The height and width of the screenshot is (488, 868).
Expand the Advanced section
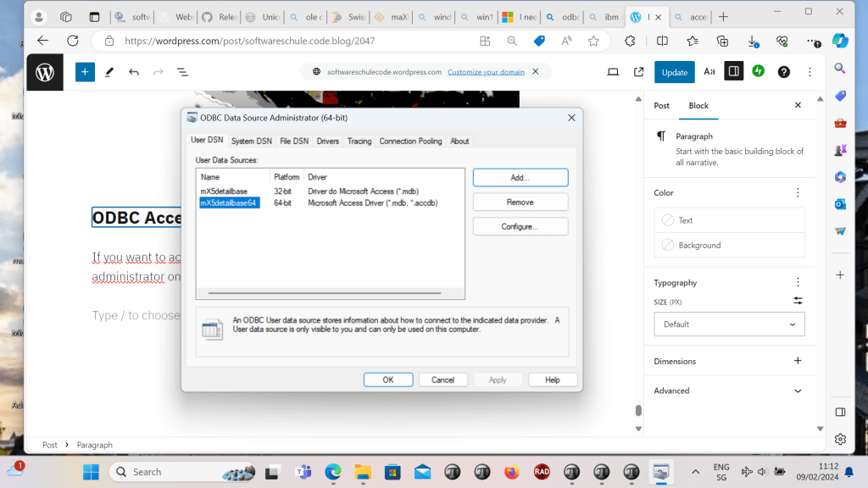point(798,391)
